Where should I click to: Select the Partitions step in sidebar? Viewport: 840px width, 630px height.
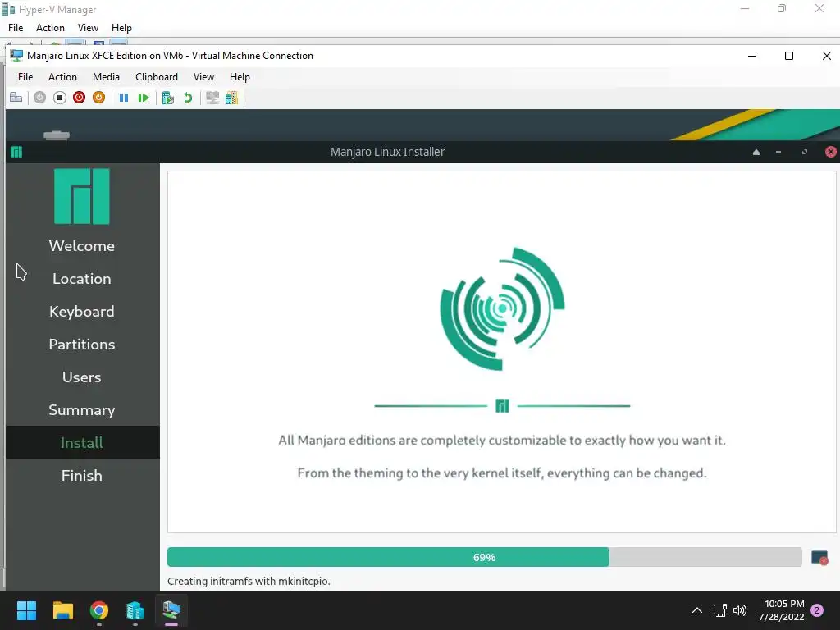pyautogui.click(x=82, y=344)
